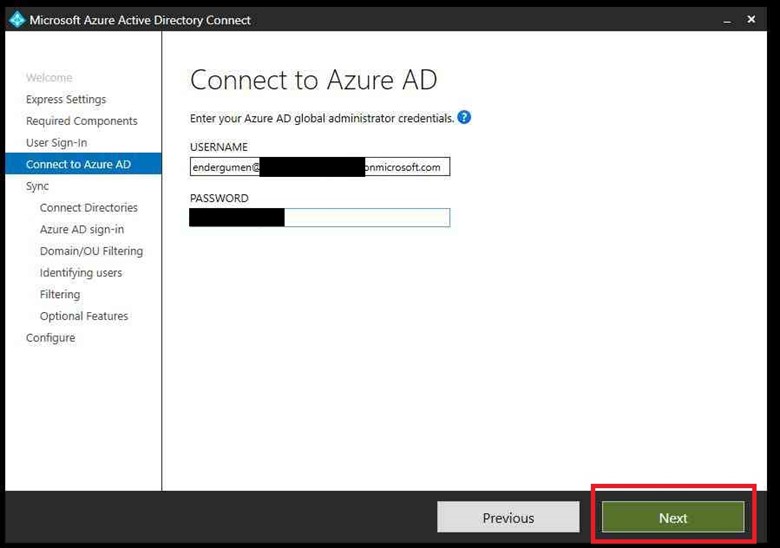Screen dimensions: 780x548
Task: Go to Connect Directories sub-step
Action: pos(89,208)
